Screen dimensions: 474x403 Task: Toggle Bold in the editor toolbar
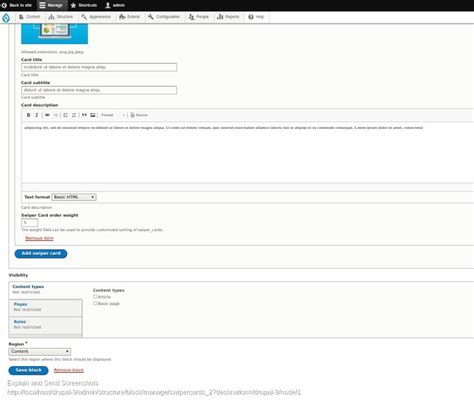(28, 115)
